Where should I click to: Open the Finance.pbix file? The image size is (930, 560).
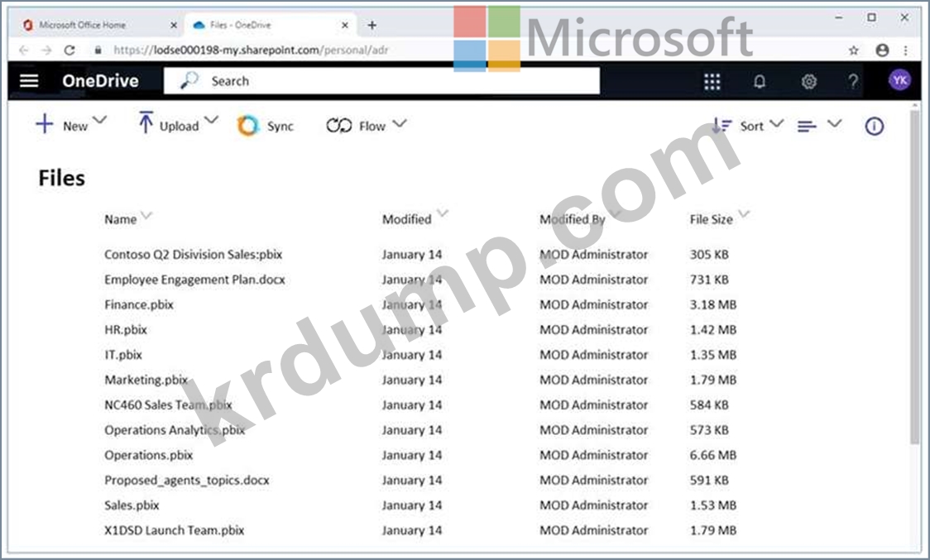139,304
